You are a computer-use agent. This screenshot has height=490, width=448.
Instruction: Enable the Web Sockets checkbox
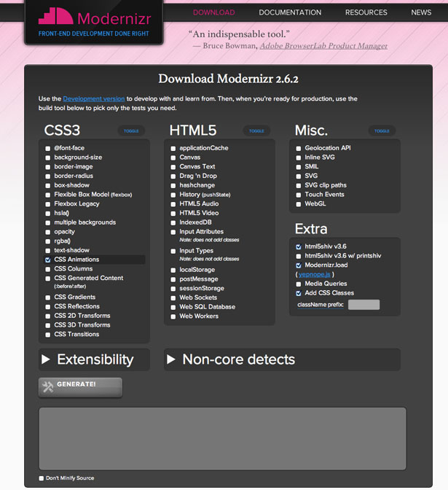pos(173,298)
